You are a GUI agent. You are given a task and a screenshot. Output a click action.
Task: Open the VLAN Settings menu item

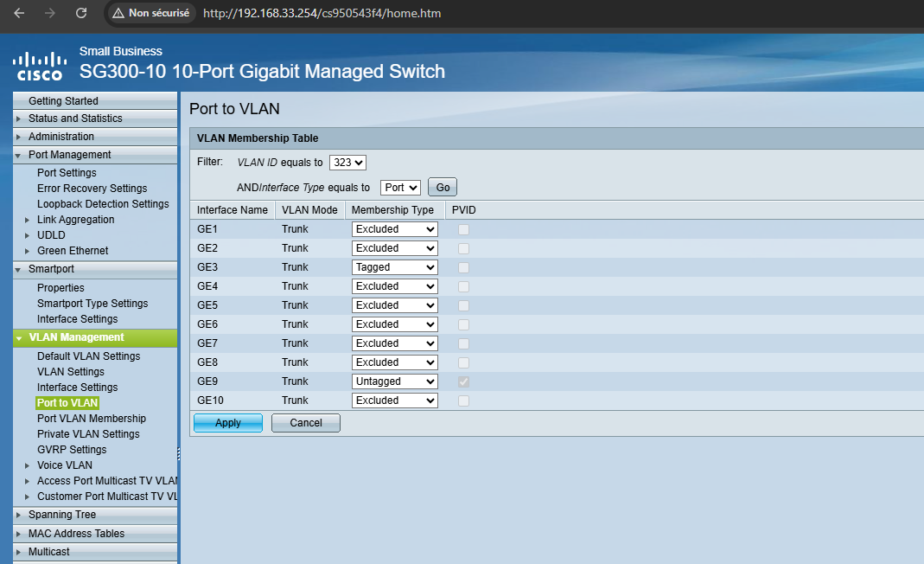pos(70,372)
